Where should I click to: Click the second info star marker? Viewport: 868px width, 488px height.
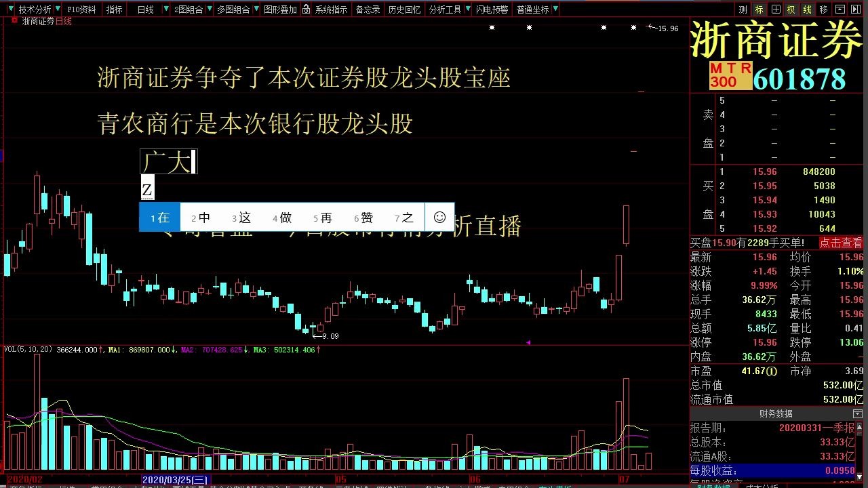529,28
